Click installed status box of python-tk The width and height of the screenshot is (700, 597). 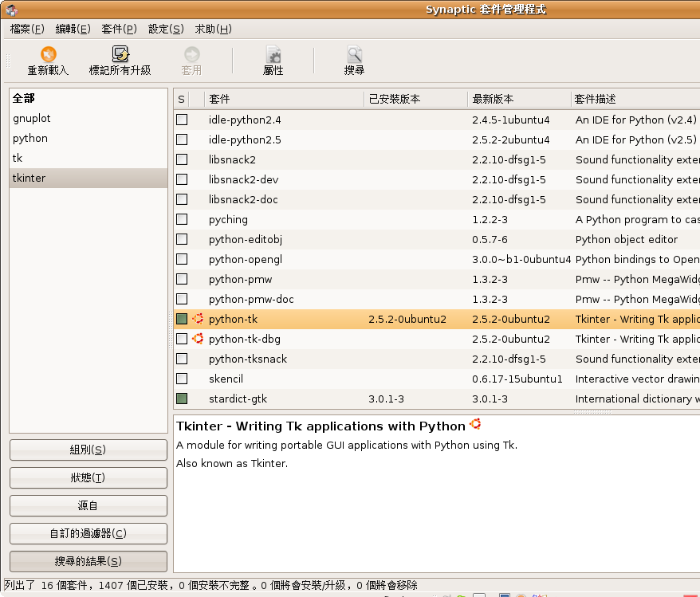tap(182, 319)
